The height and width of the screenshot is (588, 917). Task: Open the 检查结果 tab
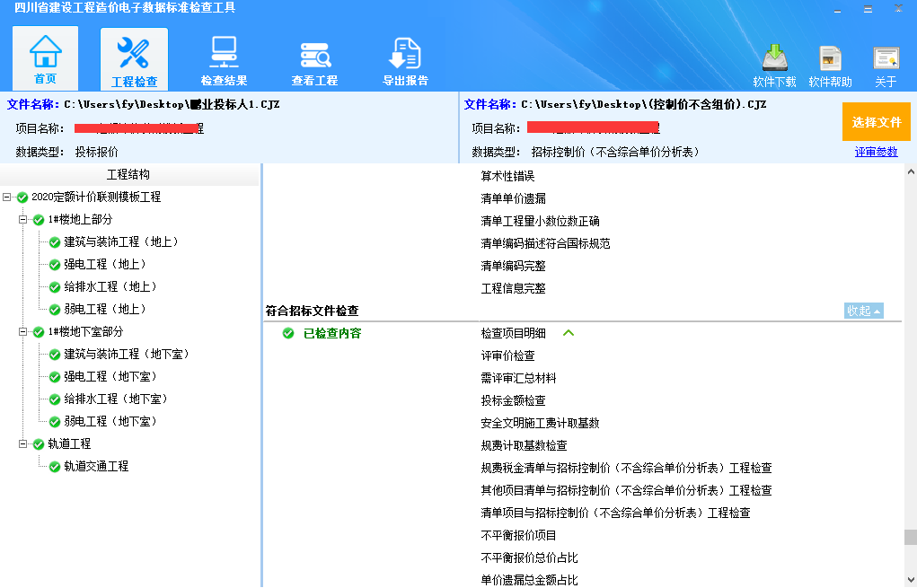223,57
